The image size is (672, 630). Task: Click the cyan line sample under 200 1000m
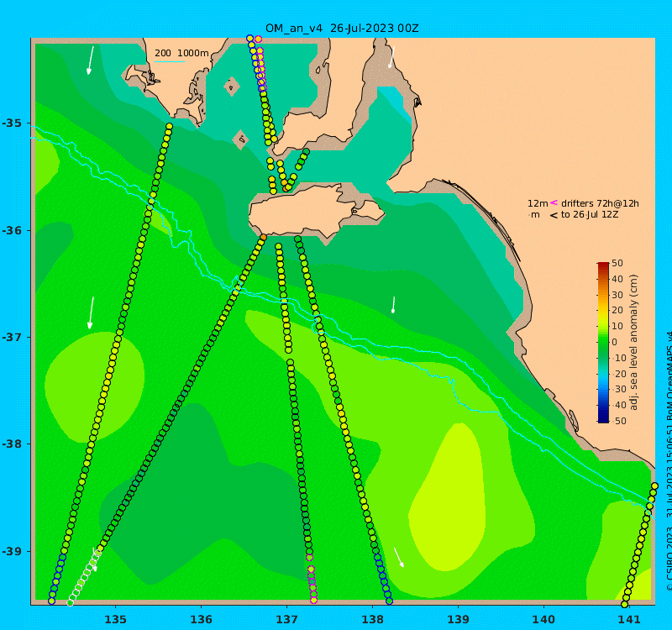pyautogui.click(x=170, y=62)
